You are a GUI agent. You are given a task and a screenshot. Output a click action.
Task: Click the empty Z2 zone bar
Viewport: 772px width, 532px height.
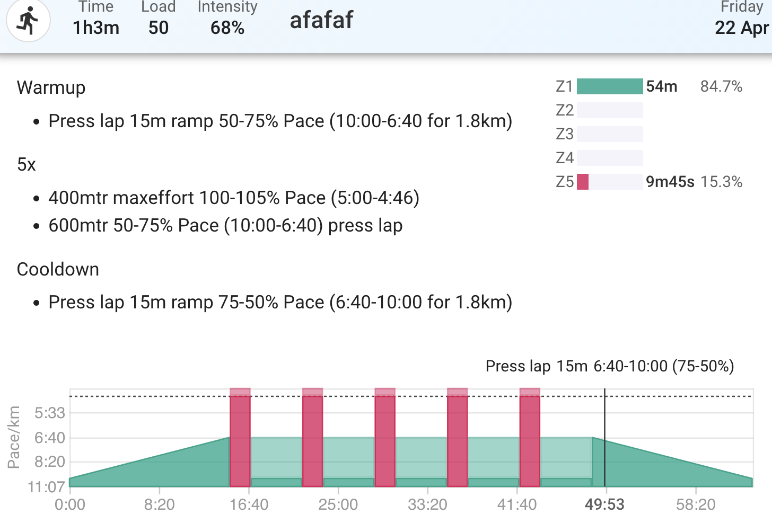(610, 110)
